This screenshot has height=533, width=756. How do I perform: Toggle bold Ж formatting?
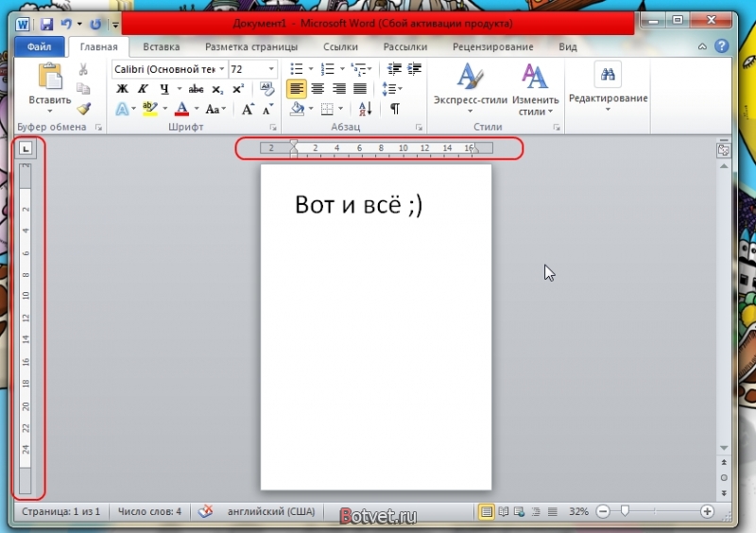[123, 89]
